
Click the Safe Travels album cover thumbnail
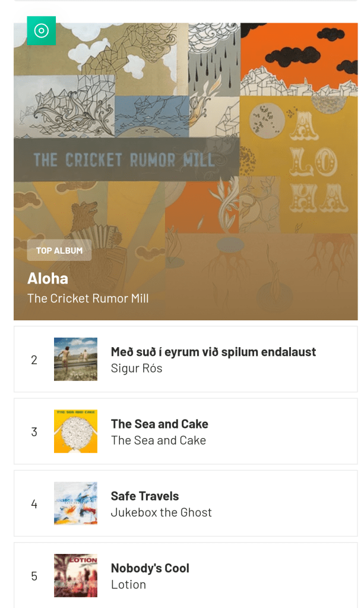pyautogui.click(x=75, y=503)
